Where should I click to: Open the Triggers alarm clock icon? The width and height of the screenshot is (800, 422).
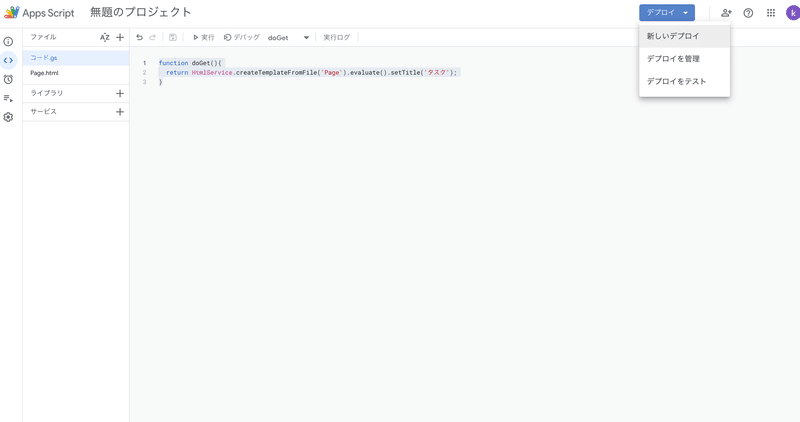click(8, 79)
